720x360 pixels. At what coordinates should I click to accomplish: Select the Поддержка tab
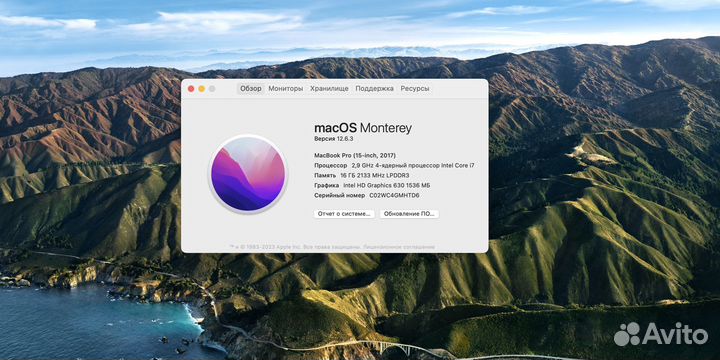click(374, 89)
